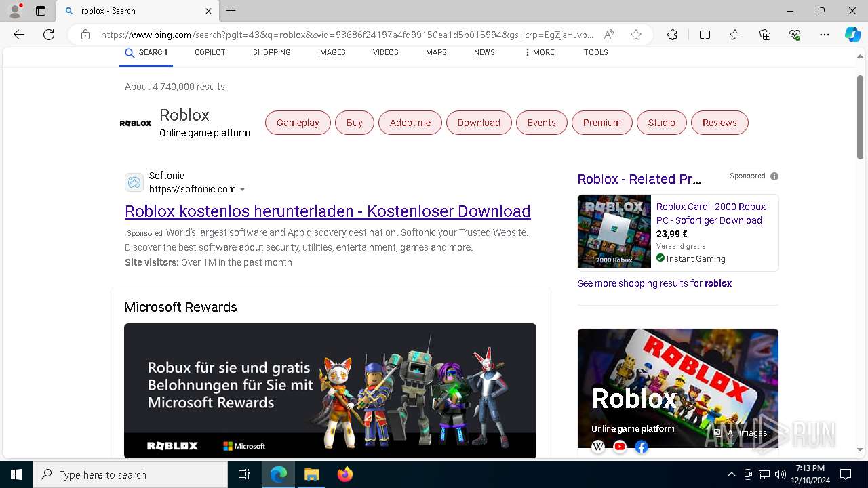Show Sponsored info icon
Viewport: 868px width, 488px height.
[x=774, y=176]
